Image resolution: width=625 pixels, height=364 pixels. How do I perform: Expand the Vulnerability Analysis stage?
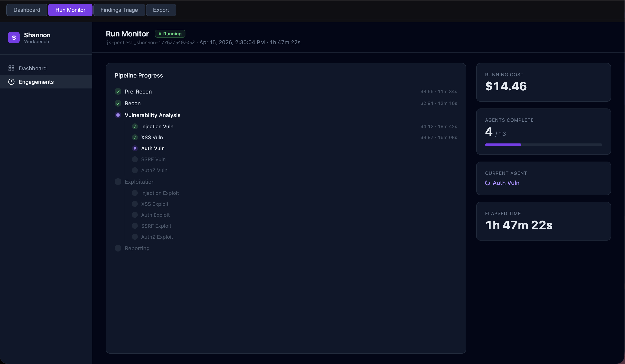pyautogui.click(x=152, y=115)
